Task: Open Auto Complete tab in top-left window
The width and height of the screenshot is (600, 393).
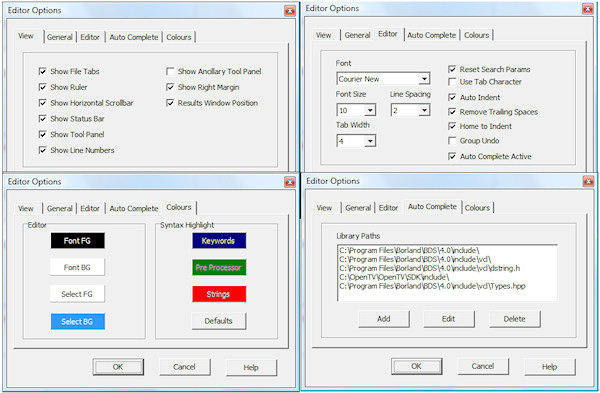Action: pos(134,37)
